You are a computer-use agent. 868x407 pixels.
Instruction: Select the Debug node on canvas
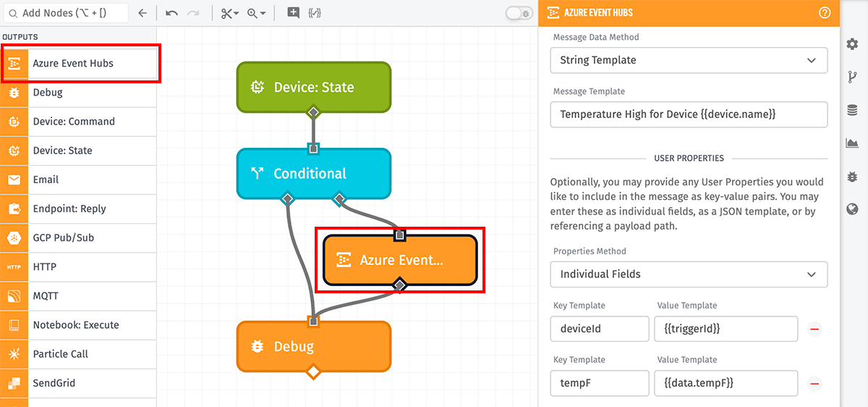click(x=314, y=346)
